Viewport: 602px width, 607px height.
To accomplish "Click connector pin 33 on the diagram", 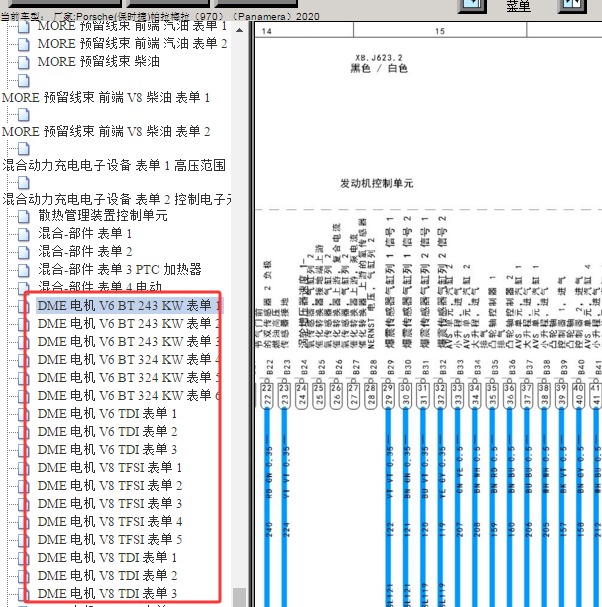I will (x=458, y=395).
